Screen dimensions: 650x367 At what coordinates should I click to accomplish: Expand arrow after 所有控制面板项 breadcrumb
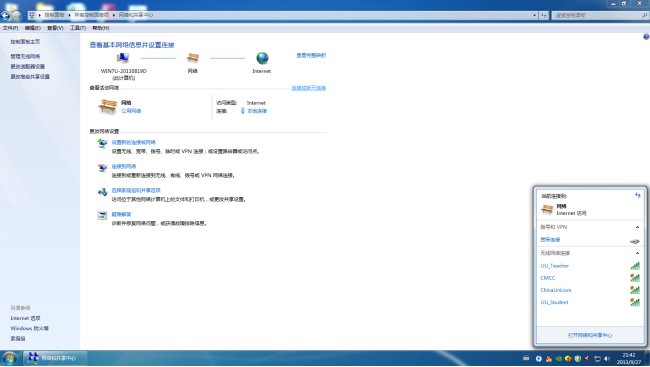coord(114,15)
